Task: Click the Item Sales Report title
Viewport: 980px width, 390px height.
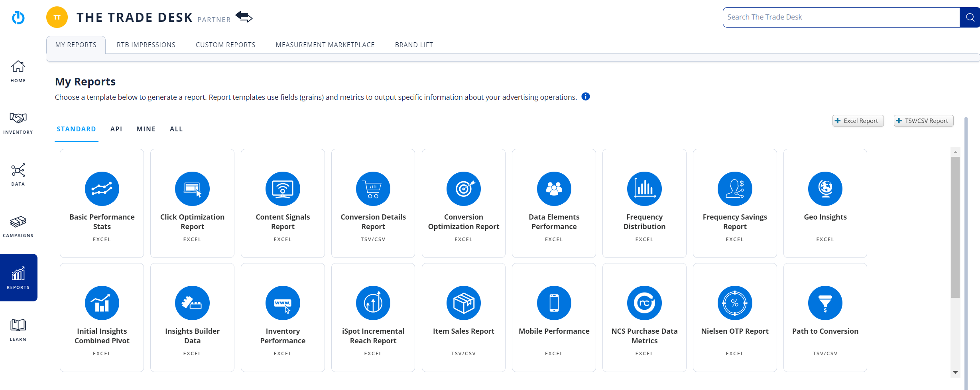Action: click(x=464, y=331)
